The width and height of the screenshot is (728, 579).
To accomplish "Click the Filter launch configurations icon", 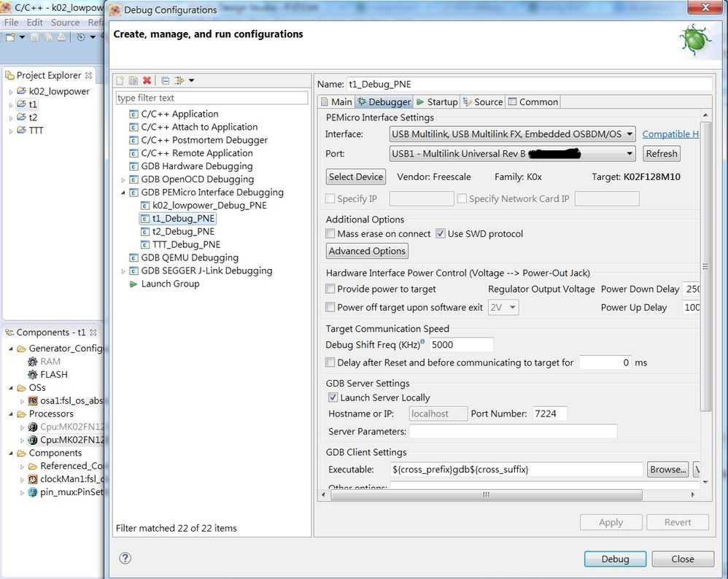I will pyautogui.click(x=179, y=81).
